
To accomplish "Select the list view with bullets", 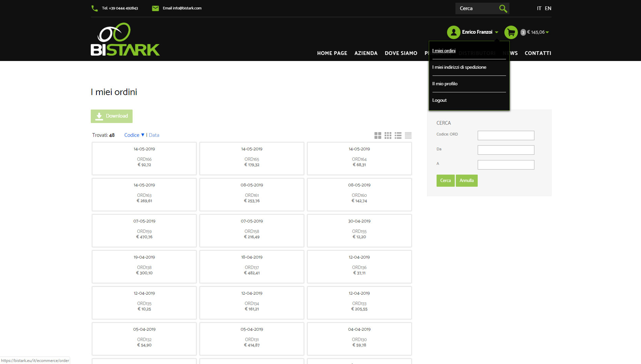I will [398, 135].
